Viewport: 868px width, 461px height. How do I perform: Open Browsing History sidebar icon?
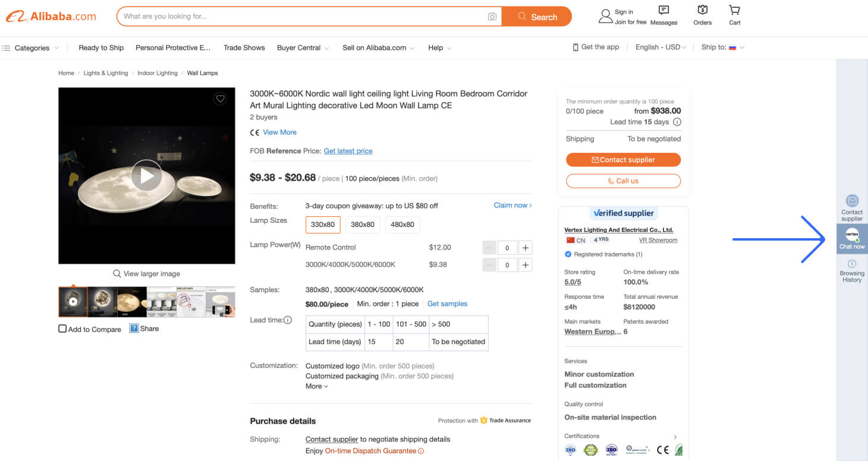tap(852, 270)
